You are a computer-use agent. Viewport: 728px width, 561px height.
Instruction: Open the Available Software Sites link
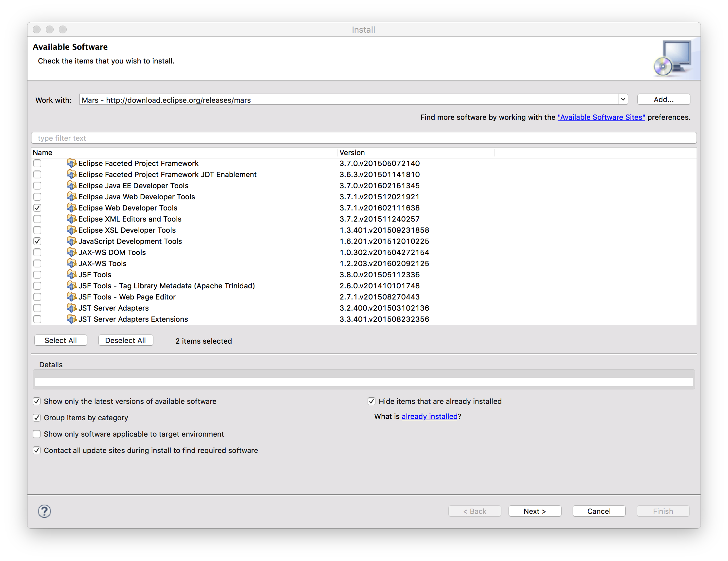click(x=601, y=118)
